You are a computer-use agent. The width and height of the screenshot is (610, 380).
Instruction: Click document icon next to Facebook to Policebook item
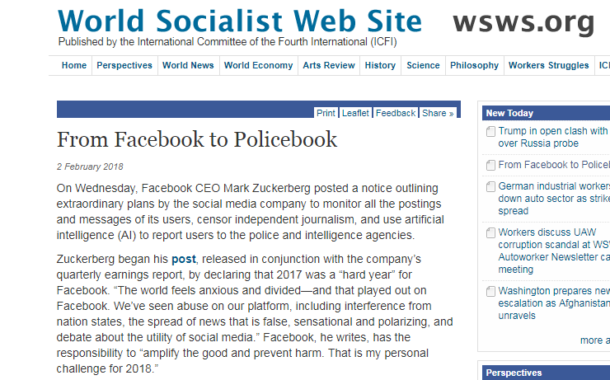(491, 165)
